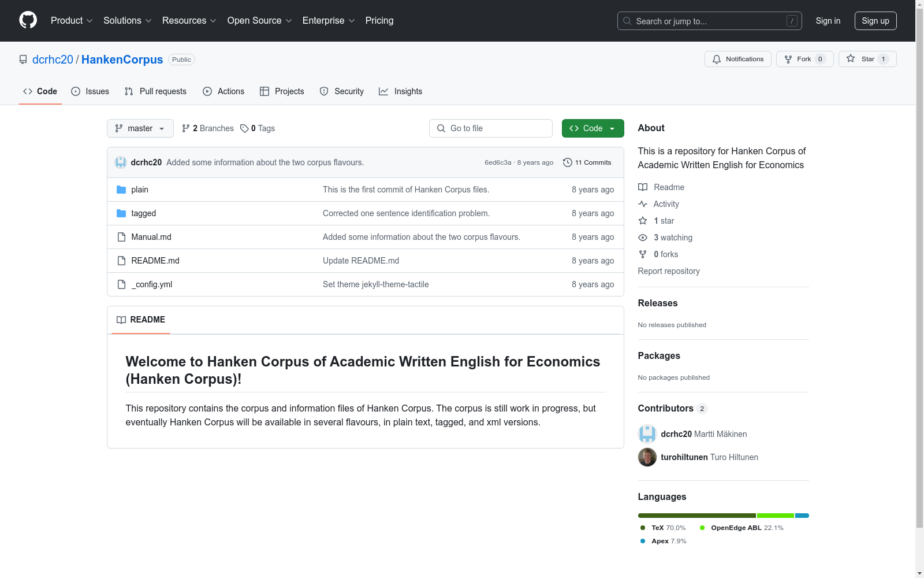Select the README tab header

[141, 320]
